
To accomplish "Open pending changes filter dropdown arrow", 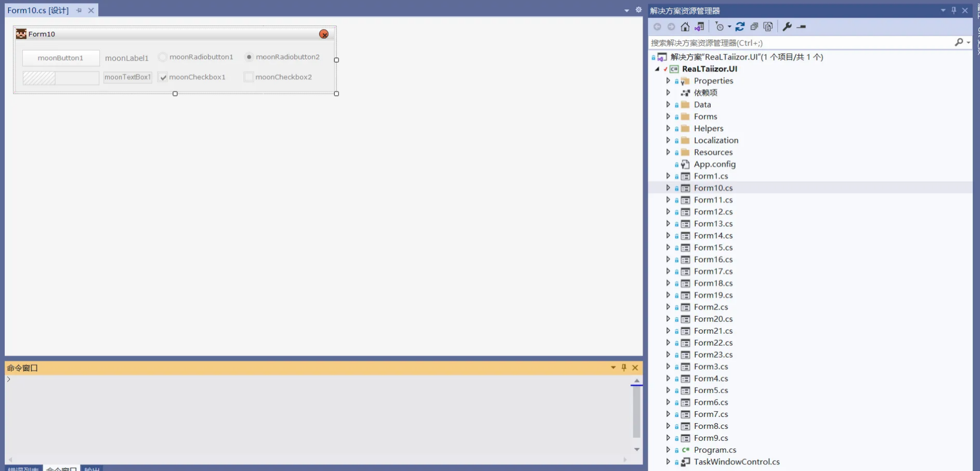I will 729,27.
